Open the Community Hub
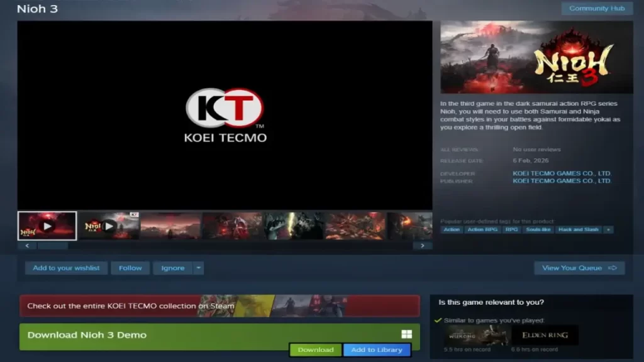The image size is (644, 362). 596,8
